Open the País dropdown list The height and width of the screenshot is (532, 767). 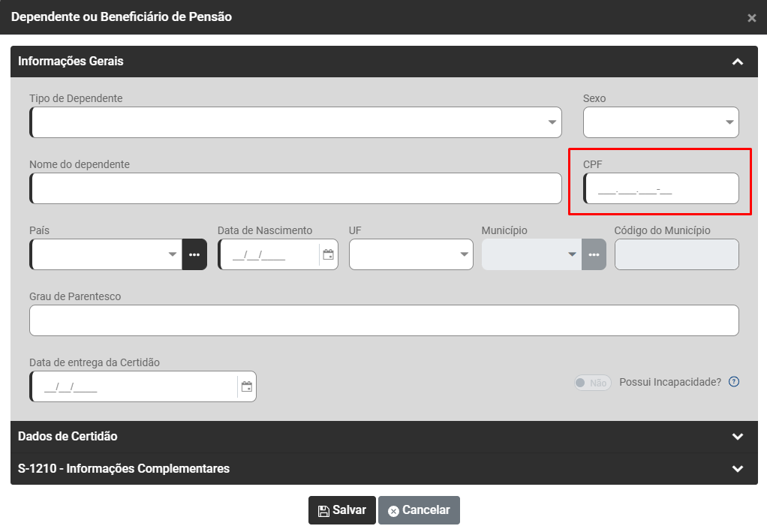point(106,254)
